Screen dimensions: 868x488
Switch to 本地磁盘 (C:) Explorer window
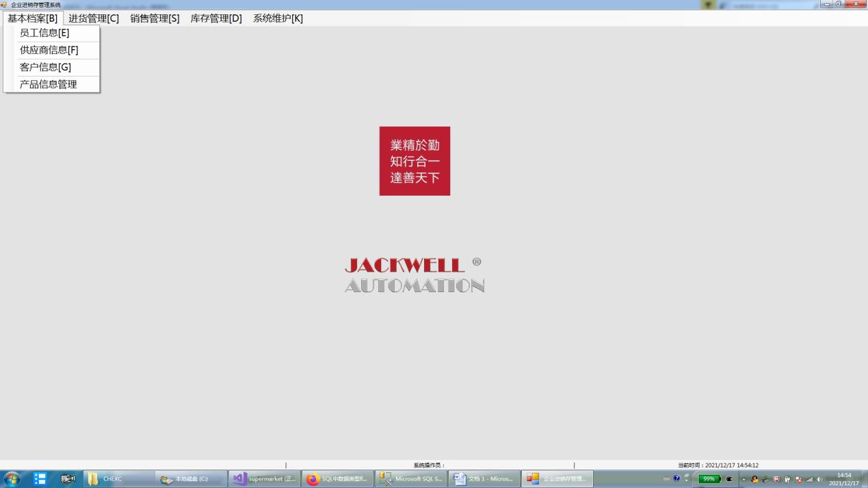click(x=192, y=479)
